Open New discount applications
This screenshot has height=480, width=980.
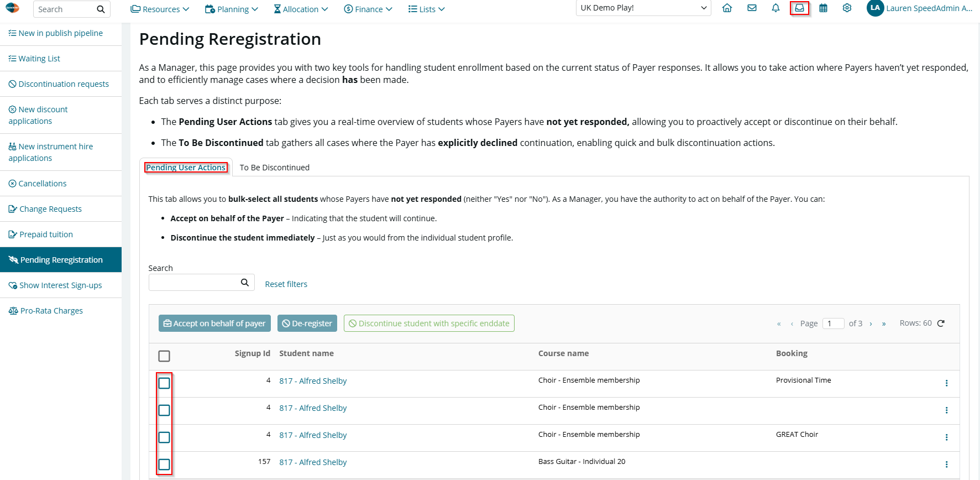pos(61,115)
